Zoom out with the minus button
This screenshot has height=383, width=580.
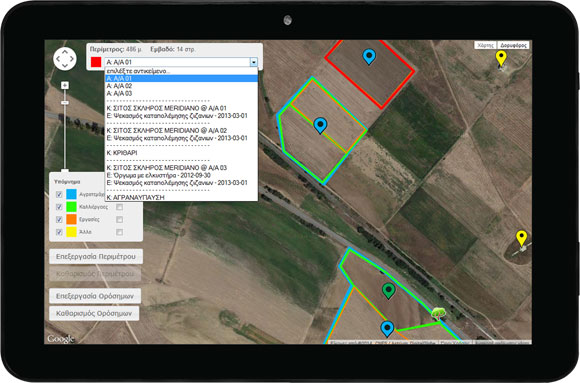65,103
